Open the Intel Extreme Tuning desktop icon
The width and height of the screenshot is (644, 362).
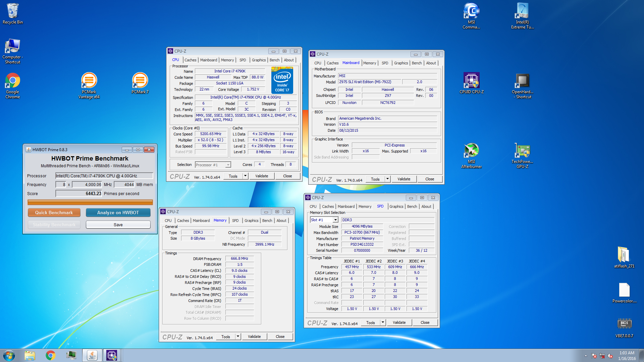tap(522, 16)
